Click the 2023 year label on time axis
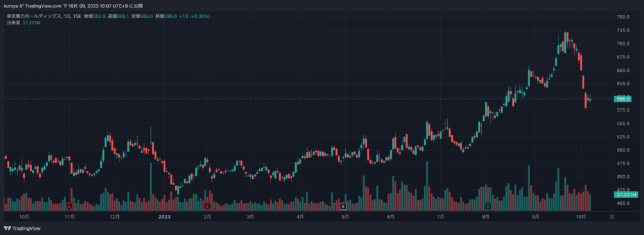644x235 pixels. coord(164,217)
